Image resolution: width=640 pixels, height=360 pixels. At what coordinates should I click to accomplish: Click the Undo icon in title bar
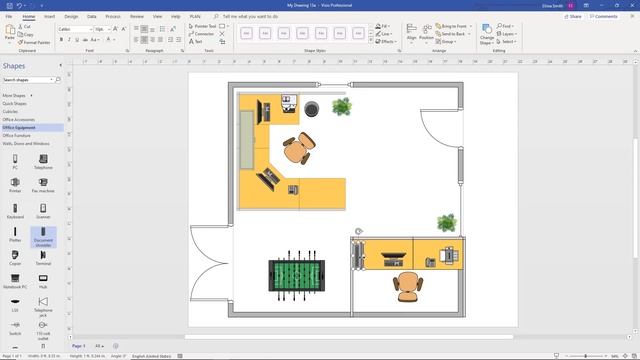coord(19,6)
